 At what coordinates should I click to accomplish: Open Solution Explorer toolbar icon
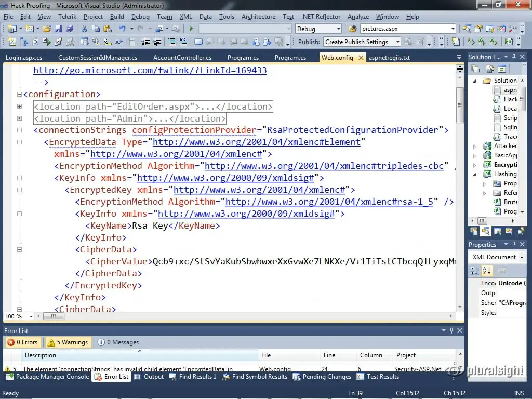click(x=467, y=29)
